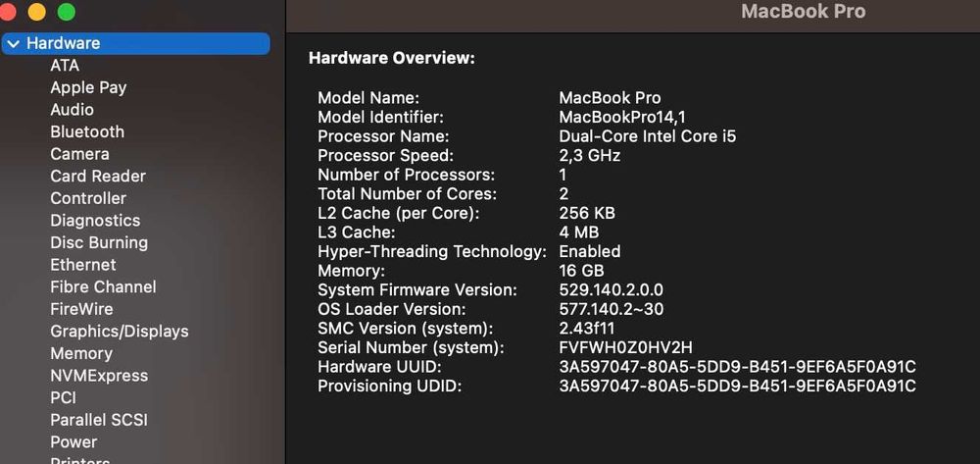Select FireWire in the sidebar
Image resolution: width=980 pixels, height=464 pixels.
81,309
